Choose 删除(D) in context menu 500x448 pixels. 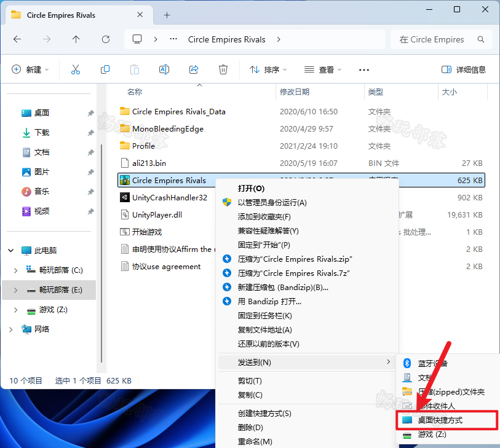click(x=308, y=427)
